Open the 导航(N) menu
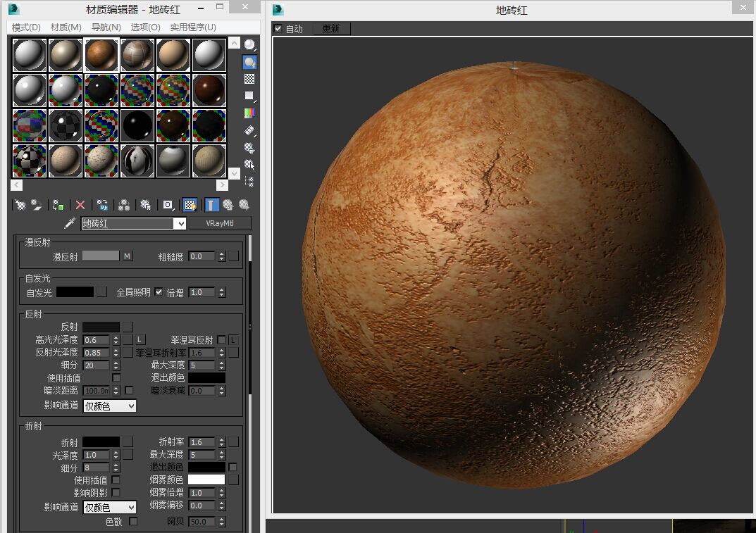The height and width of the screenshot is (533, 756). click(x=106, y=27)
